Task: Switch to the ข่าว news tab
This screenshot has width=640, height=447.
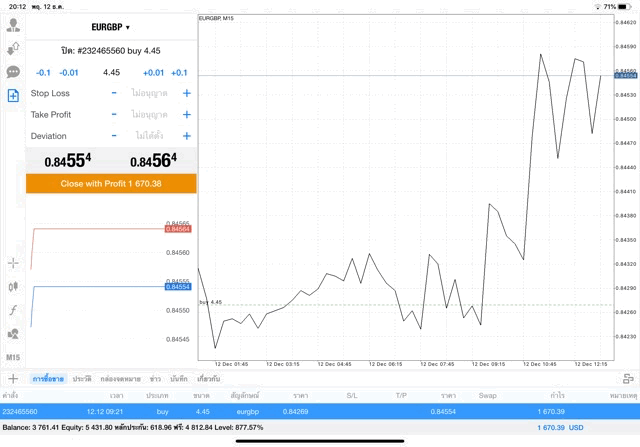Action: (x=155, y=379)
